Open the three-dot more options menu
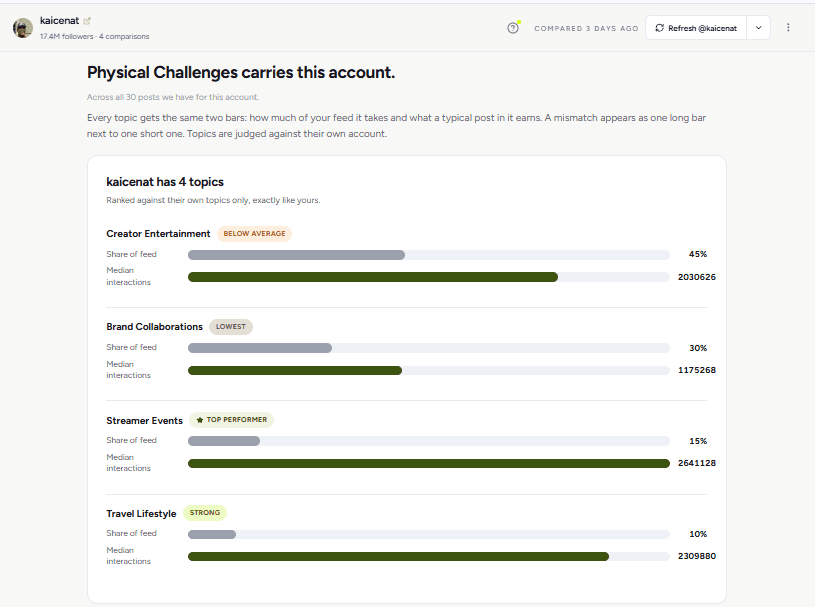815x607 pixels. [x=788, y=28]
